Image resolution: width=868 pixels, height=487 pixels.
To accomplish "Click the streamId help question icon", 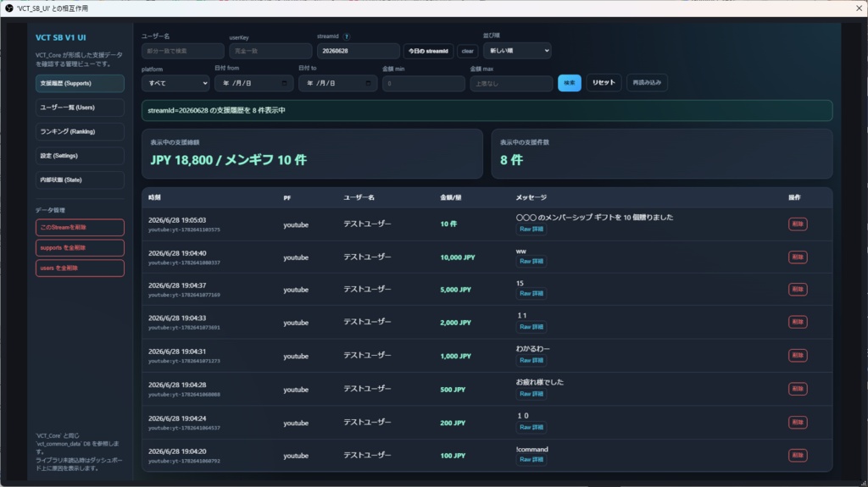I will [347, 36].
